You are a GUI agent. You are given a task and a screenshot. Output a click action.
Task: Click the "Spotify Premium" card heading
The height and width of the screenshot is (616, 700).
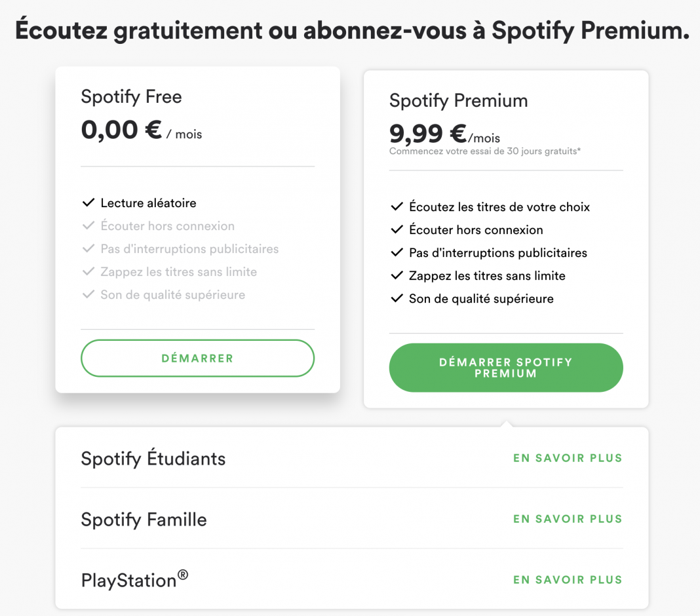click(x=458, y=100)
